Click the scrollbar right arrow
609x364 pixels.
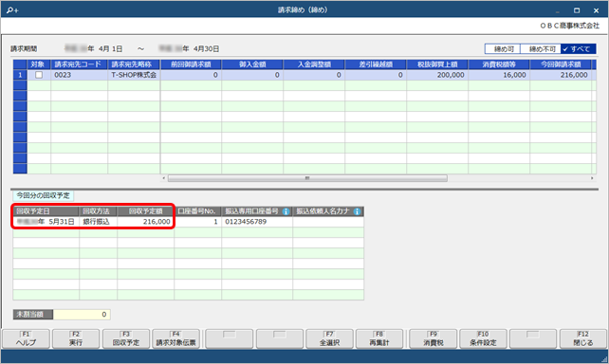coord(592,178)
